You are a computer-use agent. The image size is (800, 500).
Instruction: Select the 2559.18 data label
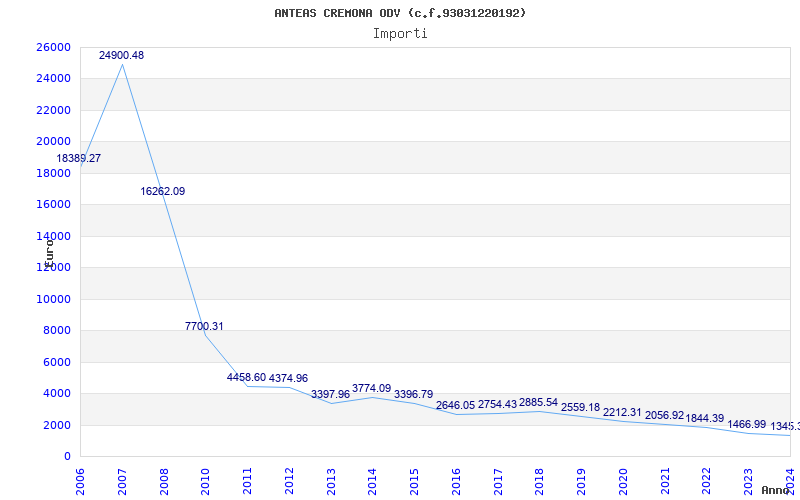point(581,407)
